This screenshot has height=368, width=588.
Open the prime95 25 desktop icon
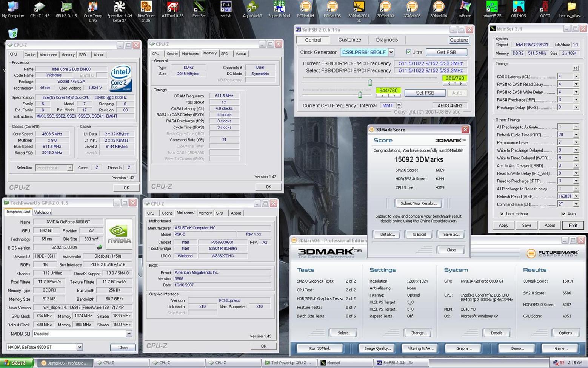[x=492, y=9]
